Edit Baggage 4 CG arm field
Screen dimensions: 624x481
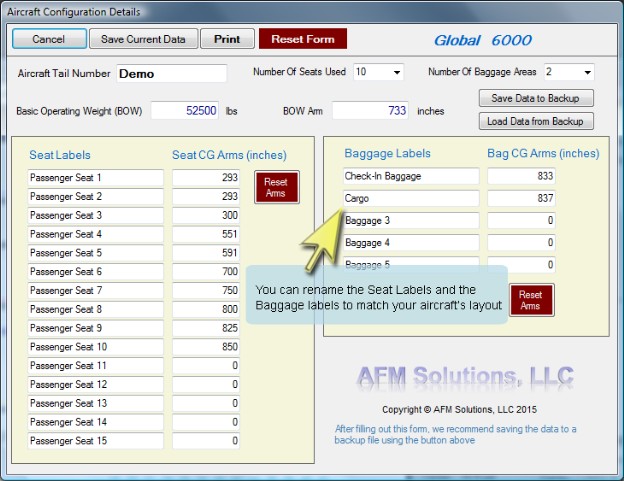pyautogui.click(x=521, y=243)
